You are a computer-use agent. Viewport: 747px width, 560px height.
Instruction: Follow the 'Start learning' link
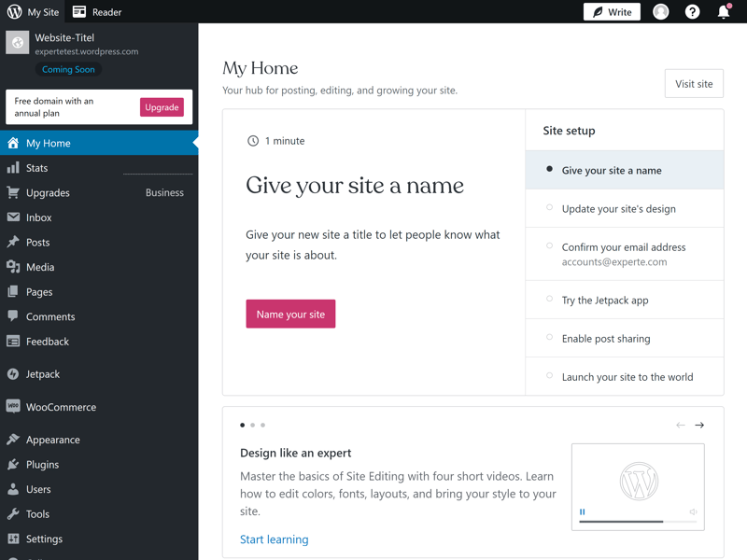(274, 539)
